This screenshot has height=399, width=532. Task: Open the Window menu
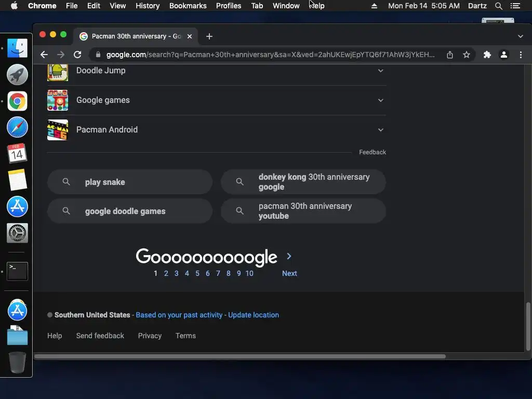[x=286, y=6]
